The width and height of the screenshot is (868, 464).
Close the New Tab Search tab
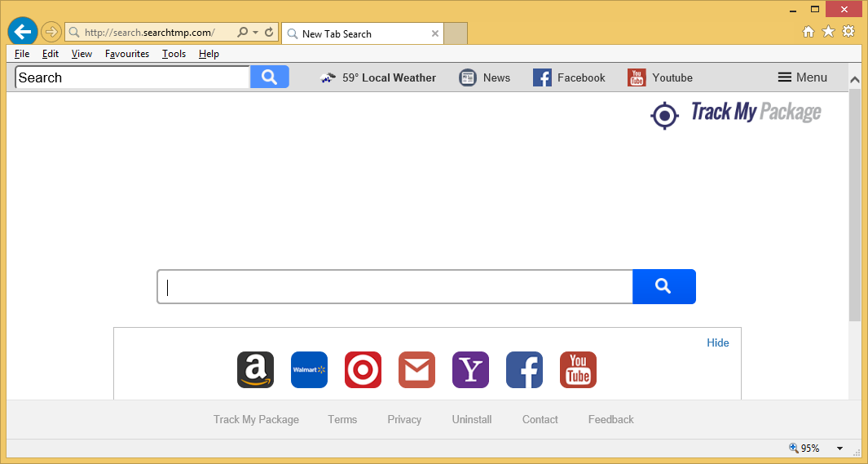point(435,33)
